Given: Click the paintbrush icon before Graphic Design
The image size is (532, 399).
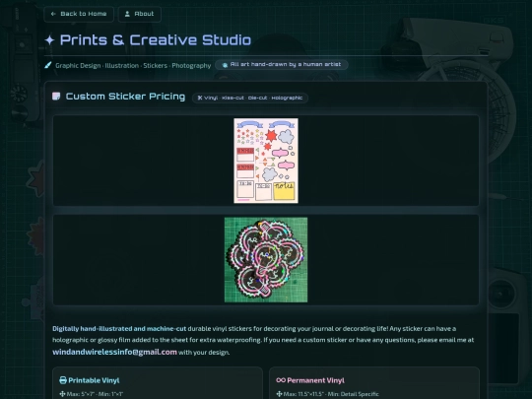Looking at the screenshot, I should (x=48, y=65).
